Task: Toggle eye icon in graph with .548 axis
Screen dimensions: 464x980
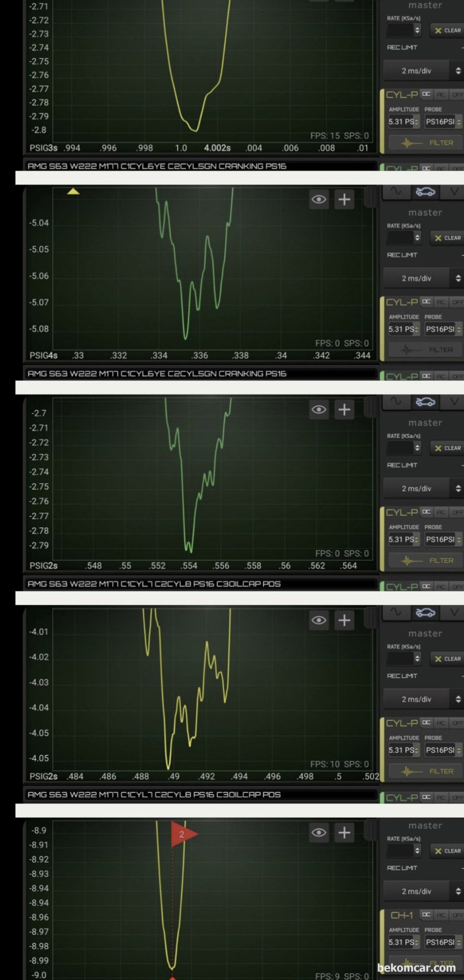Action: coord(319,410)
